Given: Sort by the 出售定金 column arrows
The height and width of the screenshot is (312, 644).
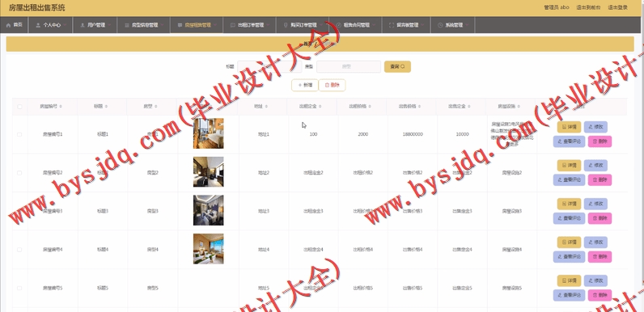Looking at the screenshot, I should [469, 107].
